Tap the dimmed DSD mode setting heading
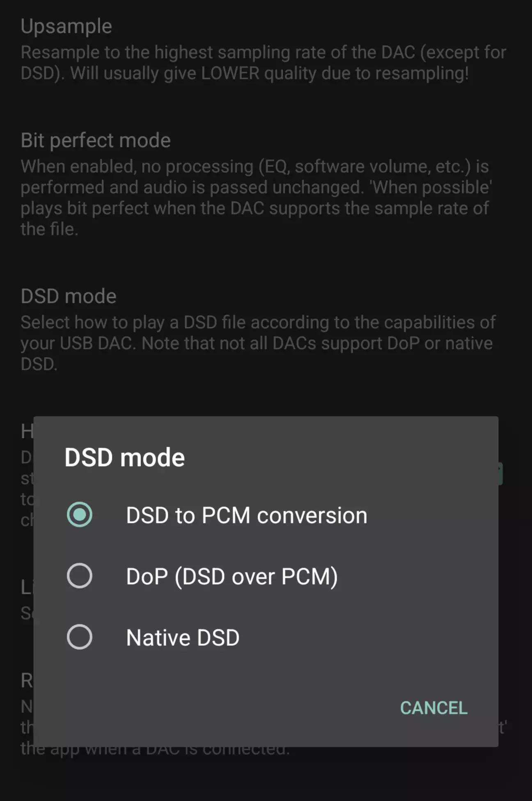Screen dimensions: 532x801 click(x=69, y=296)
